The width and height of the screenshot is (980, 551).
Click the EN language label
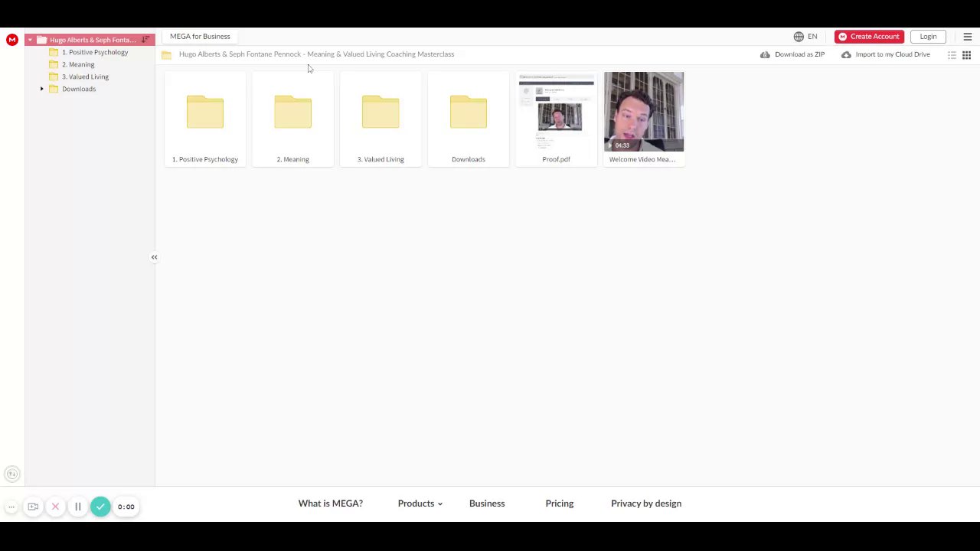pos(812,37)
